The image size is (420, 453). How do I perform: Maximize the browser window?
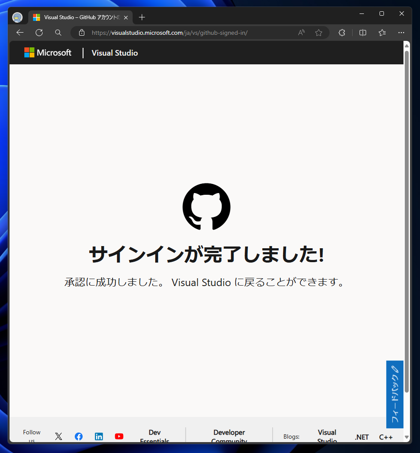(x=382, y=14)
